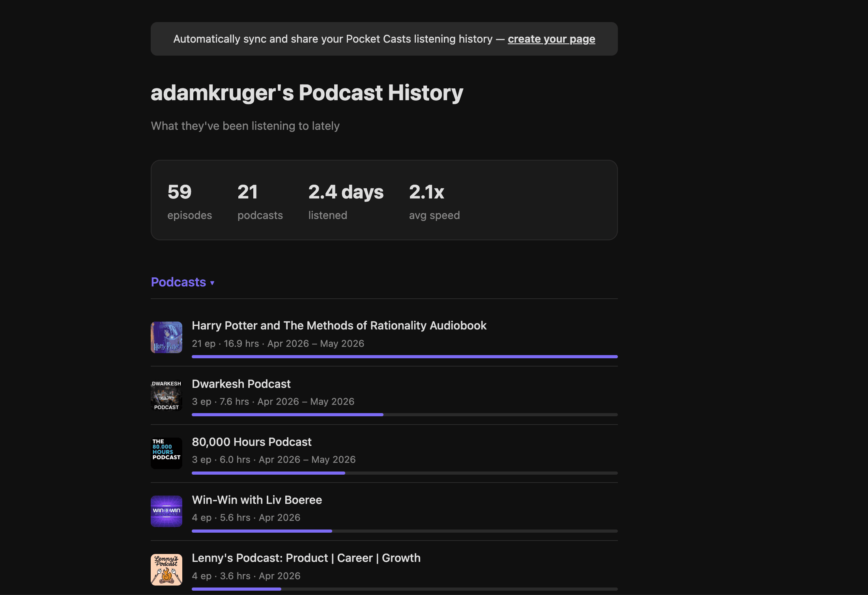The image size is (868, 595).
Task: Click the 80,000 Hours Podcast artwork
Action: (x=166, y=453)
